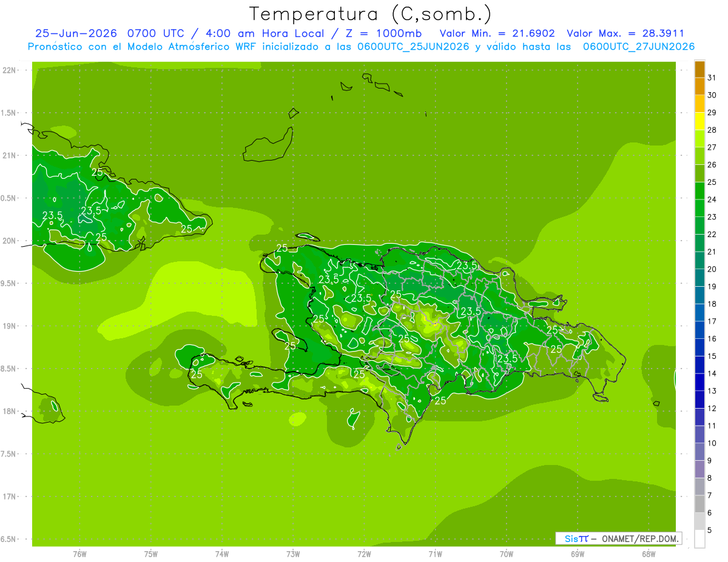Image resolution: width=728 pixels, height=562 pixels.
Task: Click the "17N" latitude axis label
Action: (9, 497)
